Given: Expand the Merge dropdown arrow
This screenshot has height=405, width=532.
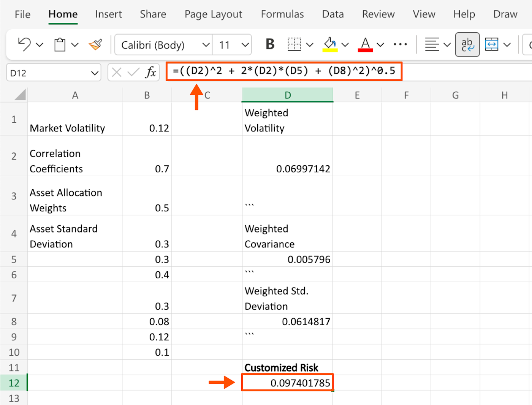Looking at the screenshot, I should (507, 45).
